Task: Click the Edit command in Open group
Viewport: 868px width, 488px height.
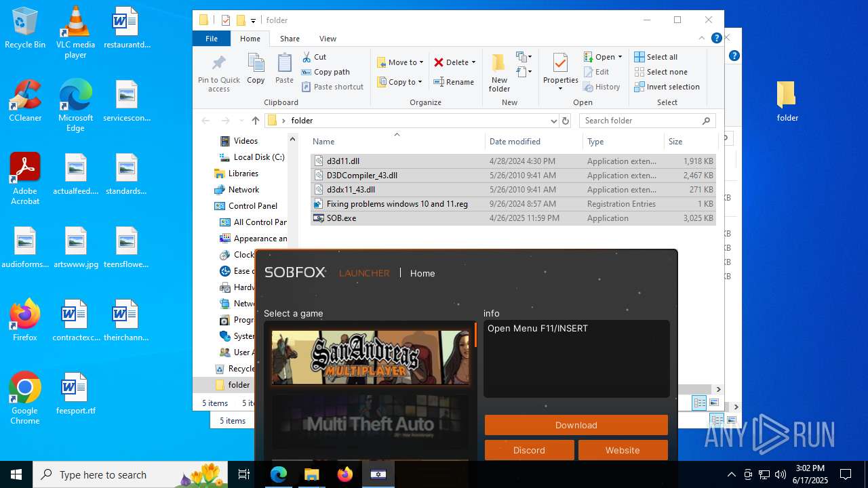Action: (x=596, y=72)
